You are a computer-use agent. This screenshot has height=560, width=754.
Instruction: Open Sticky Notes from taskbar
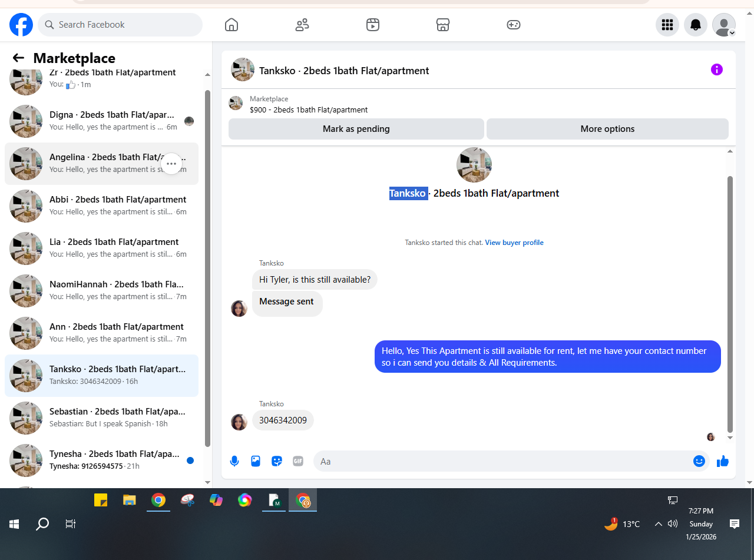(101, 501)
